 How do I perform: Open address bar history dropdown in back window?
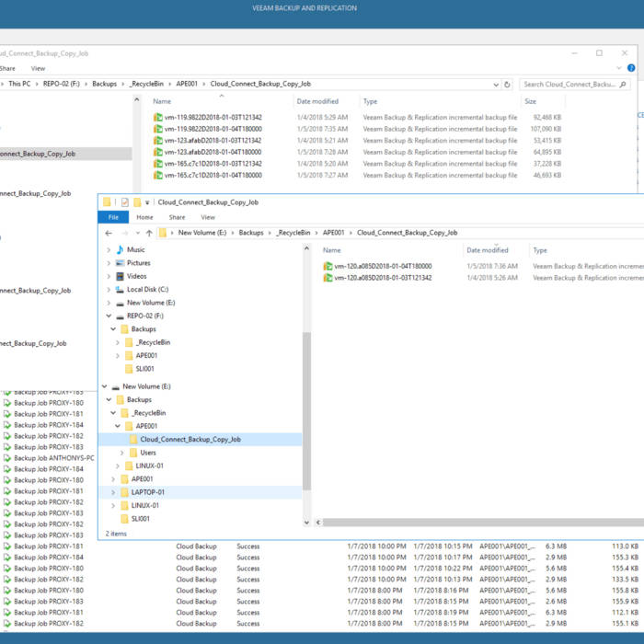pyautogui.click(x=496, y=85)
